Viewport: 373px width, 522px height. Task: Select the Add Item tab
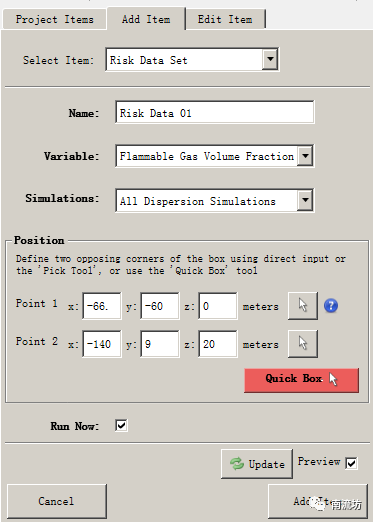[146, 19]
